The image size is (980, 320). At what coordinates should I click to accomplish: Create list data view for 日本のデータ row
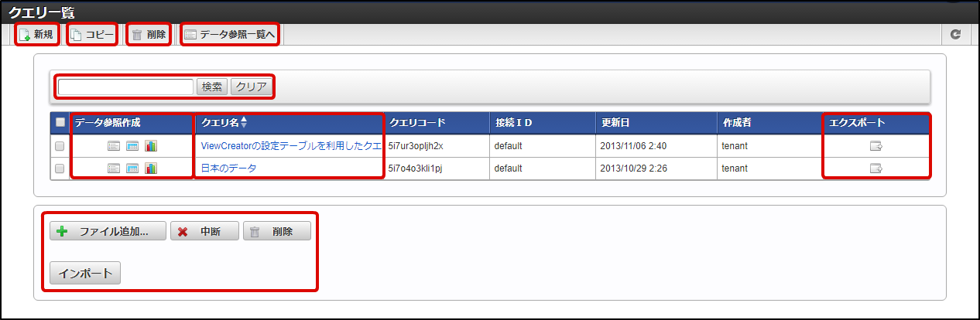point(113,168)
